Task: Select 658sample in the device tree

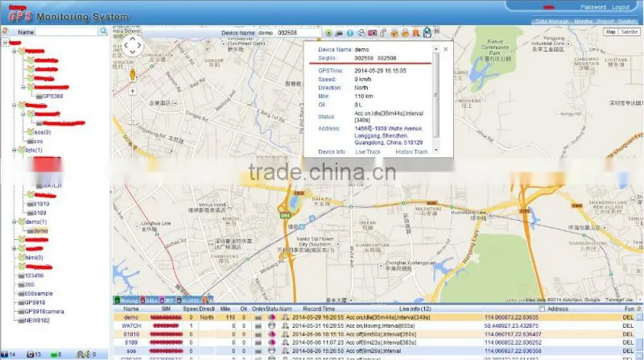Action: pos(38,293)
